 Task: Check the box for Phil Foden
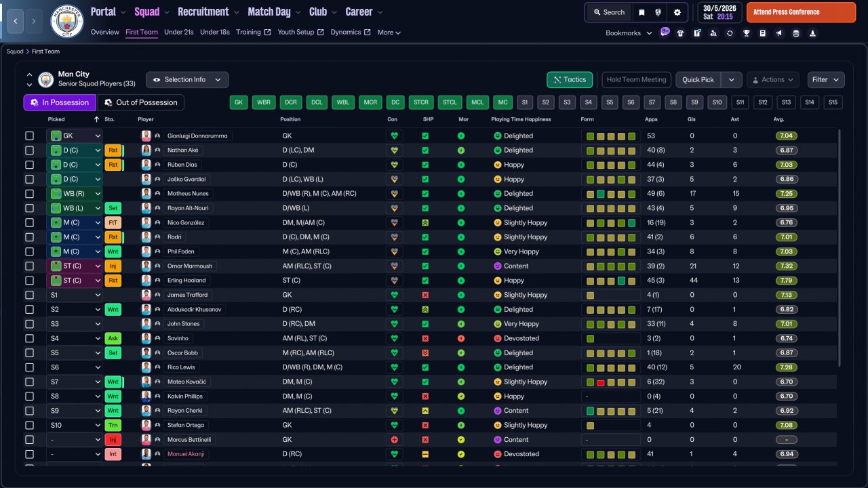pos(29,251)
